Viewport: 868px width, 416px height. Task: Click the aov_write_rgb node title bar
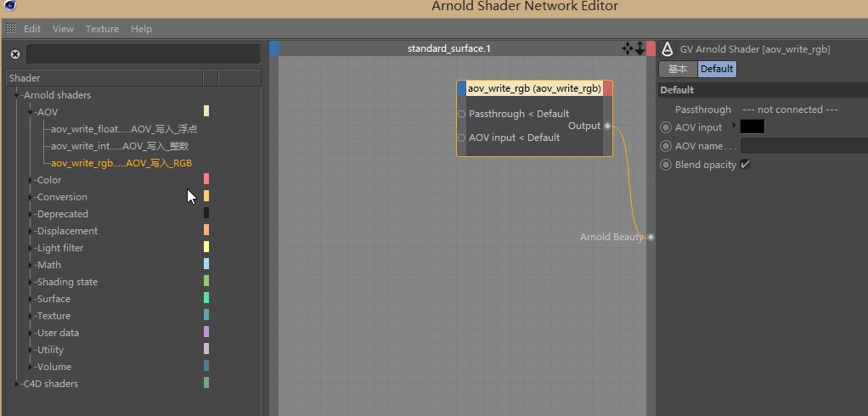coord(535,88)
